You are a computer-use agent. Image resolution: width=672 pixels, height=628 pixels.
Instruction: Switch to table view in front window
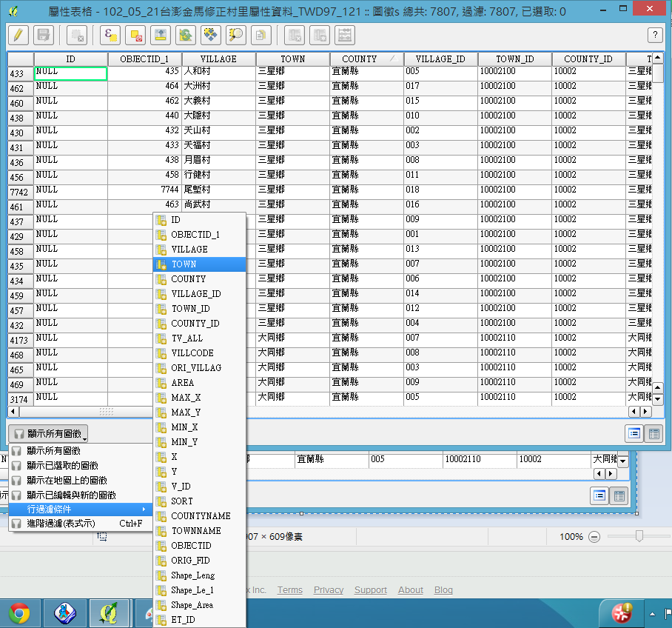tap(653, 434)
